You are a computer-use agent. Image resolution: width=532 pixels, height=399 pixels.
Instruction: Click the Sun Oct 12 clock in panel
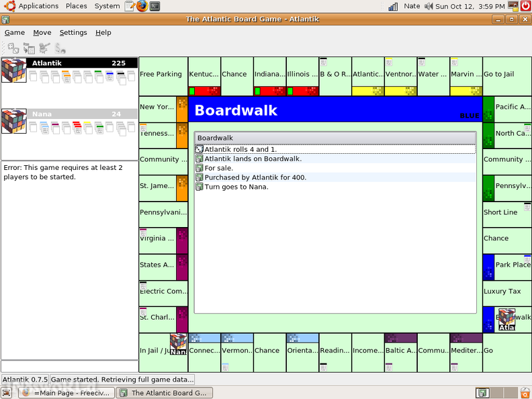470,6
